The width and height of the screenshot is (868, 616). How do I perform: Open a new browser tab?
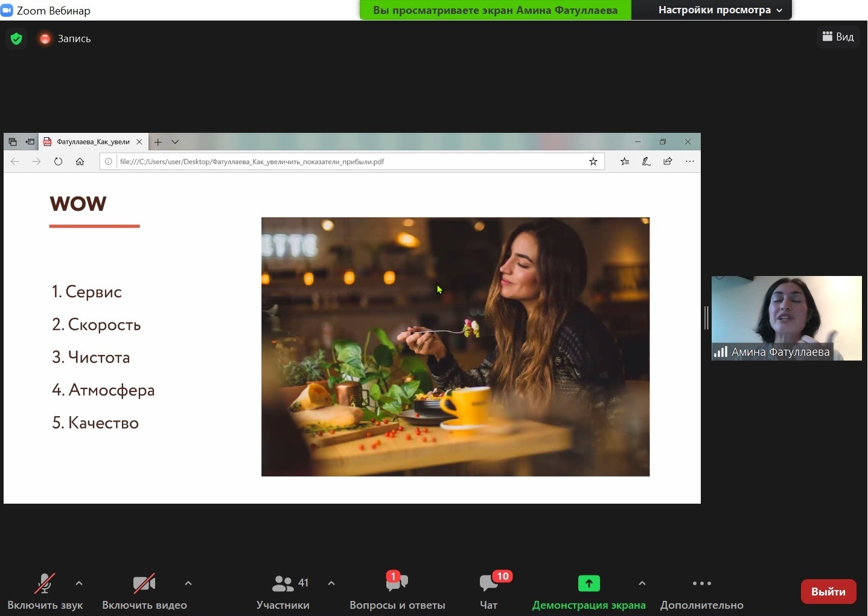point(158,142)
